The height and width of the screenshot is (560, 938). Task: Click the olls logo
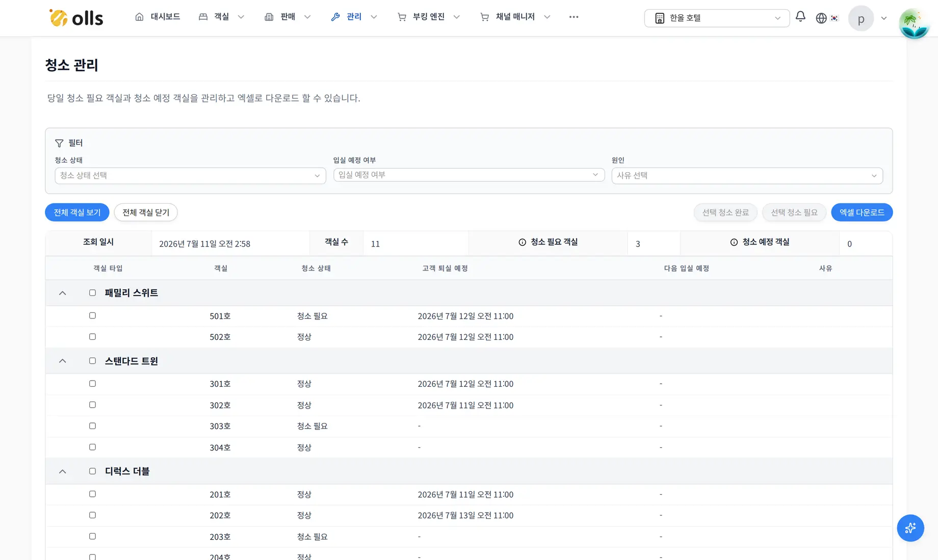tap(76, 18)
